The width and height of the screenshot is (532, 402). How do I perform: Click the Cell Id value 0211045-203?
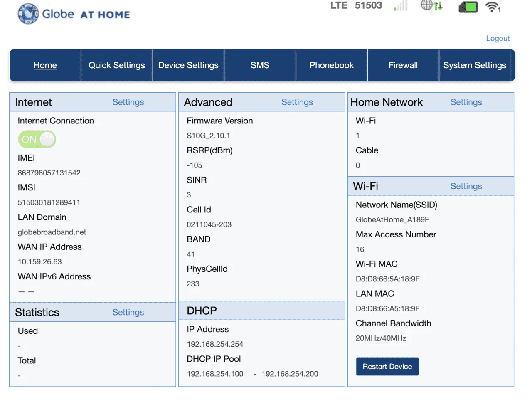point(209,224)
